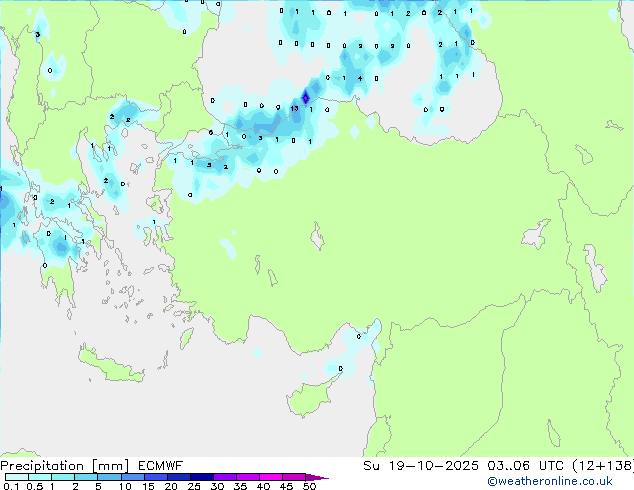Viewport: 634px width, 490px height.
Task: Select the 5 to 10 mm legend swatch
Action: (109, 477)
